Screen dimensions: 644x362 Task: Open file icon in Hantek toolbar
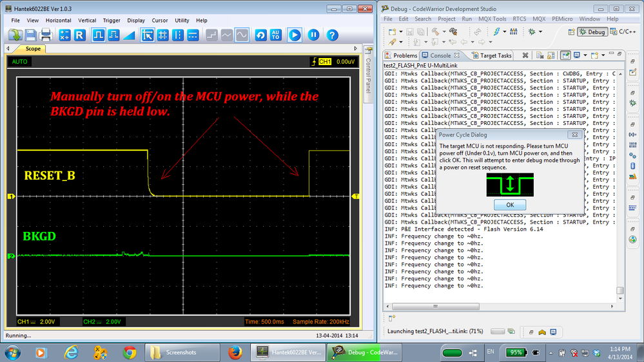15,35
